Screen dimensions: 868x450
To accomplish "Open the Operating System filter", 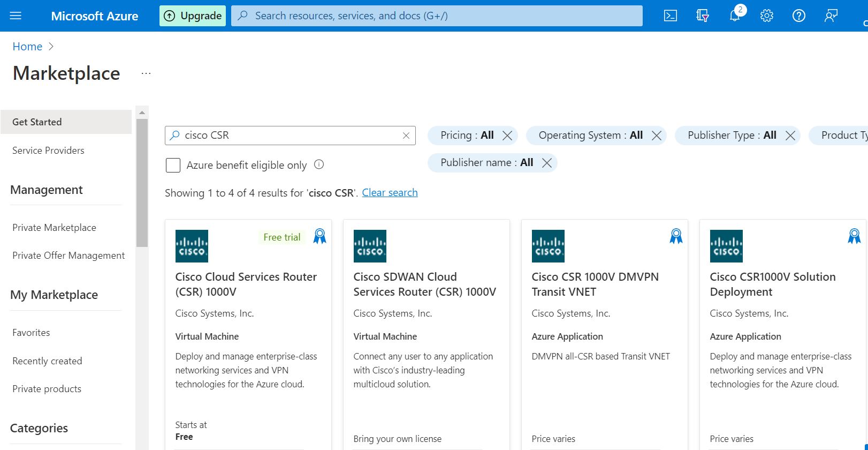I will pyautogui.click(x=591, y=136).
